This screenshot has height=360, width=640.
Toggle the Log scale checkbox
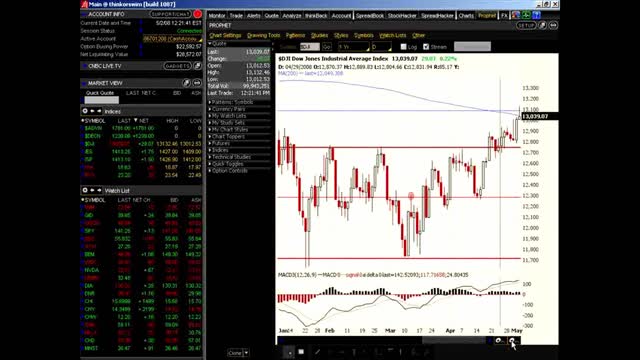point(403,47)
